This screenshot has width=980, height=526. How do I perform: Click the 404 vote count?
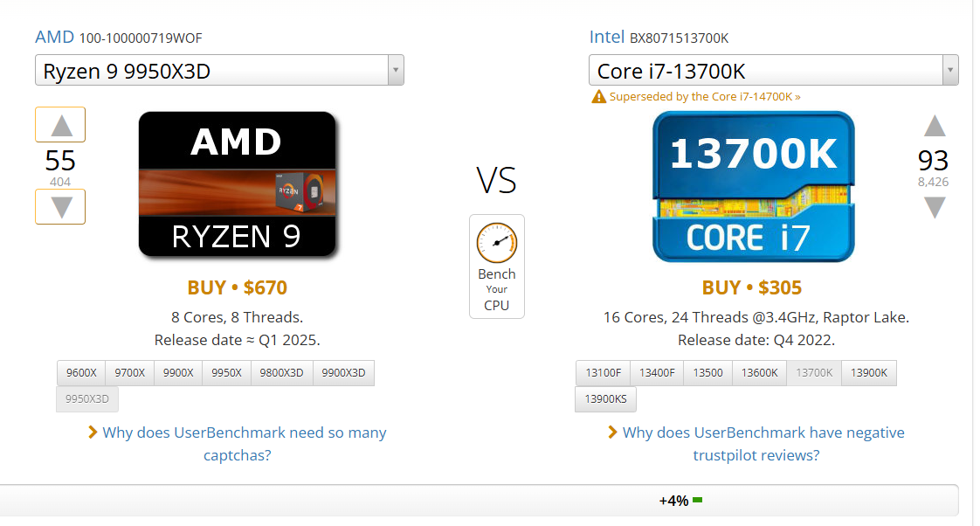click(60, 182)
